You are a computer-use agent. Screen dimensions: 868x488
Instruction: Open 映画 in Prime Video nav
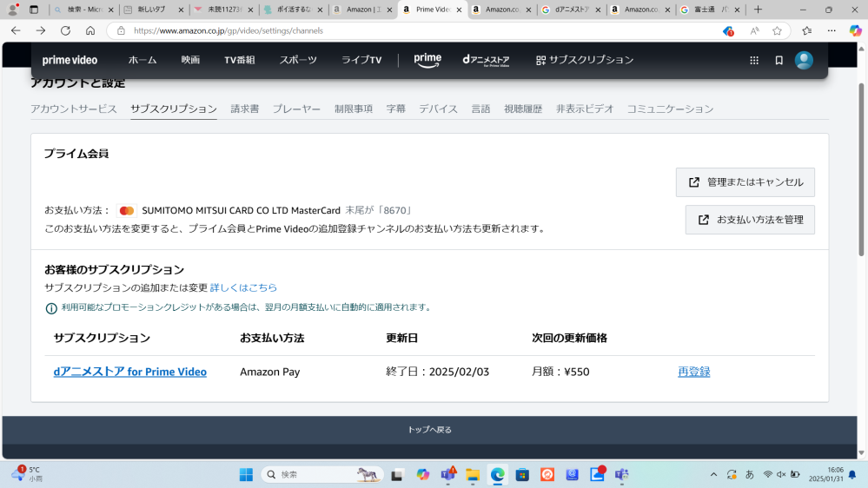[x=190, y=60]
